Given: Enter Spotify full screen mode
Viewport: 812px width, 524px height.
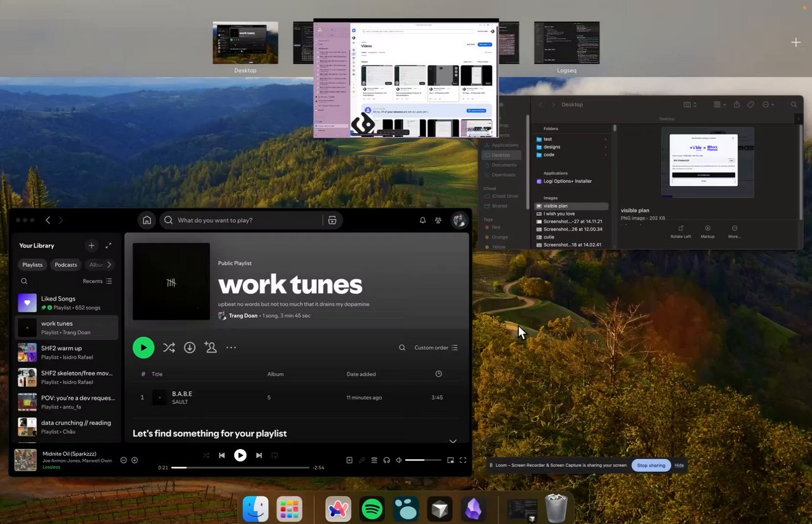Looking at the screenshot, I should pyautogui.click(x=463, y=460).
